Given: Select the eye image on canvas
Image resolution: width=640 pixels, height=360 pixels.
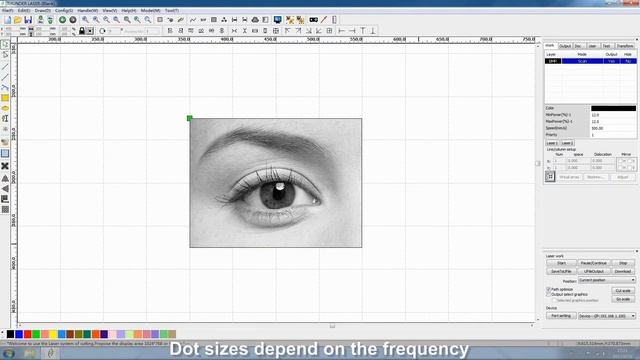Looking at the screenshot, I should coord(276,183).
